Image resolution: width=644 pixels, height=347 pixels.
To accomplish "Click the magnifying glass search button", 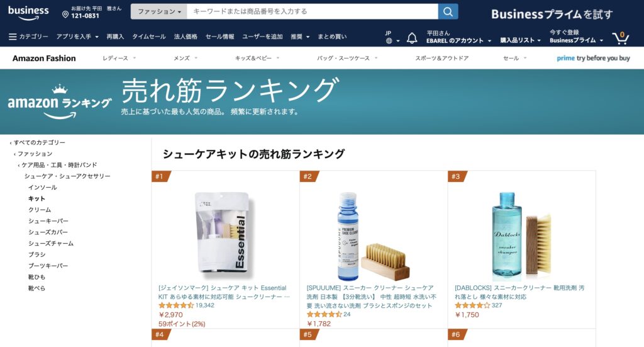I will pos(448,11).
